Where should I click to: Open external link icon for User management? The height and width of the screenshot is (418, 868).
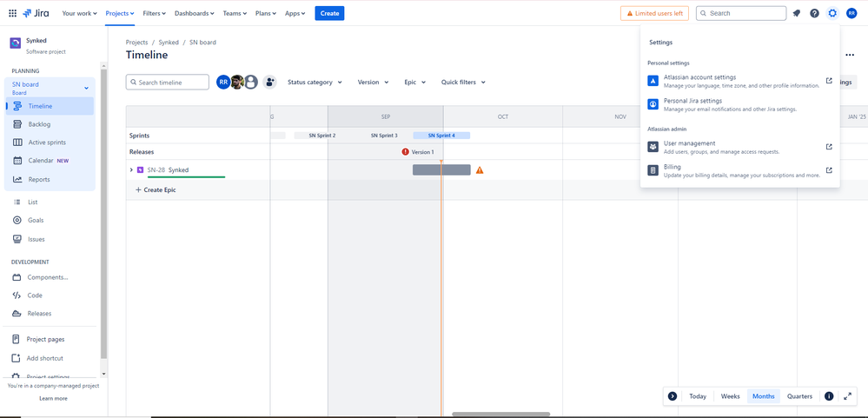[829, 147]
